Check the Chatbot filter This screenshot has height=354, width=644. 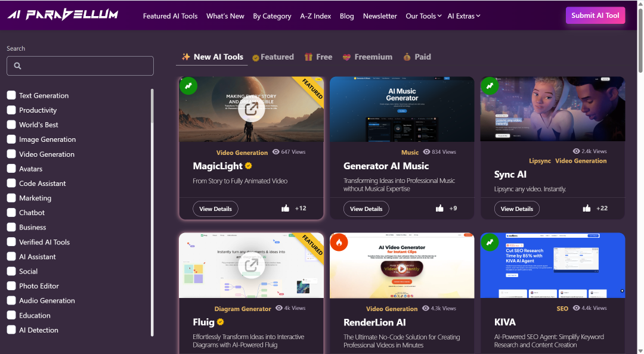tap(11, 213)
